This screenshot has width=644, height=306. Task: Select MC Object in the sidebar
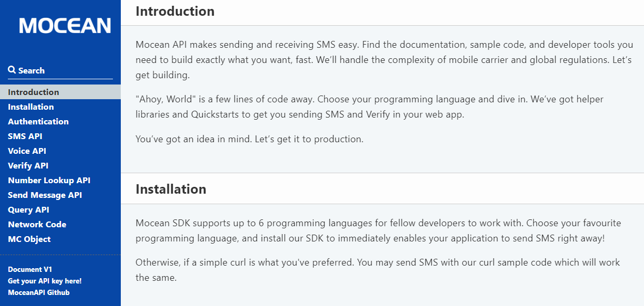click(x=29, y=239)
